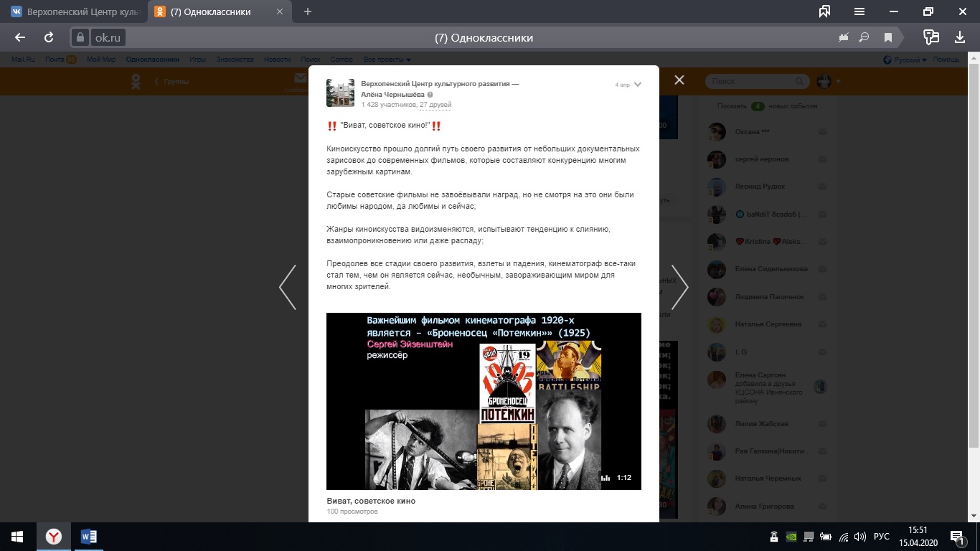Open Знакомства in the portal bar
The image size is (980, 551).
pyautogui.click(x=235, y=60)
